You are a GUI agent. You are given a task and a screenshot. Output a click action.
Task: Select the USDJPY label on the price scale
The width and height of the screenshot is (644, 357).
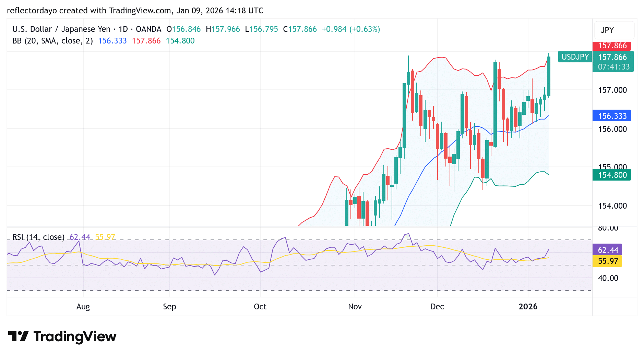(x=575, y=57)
